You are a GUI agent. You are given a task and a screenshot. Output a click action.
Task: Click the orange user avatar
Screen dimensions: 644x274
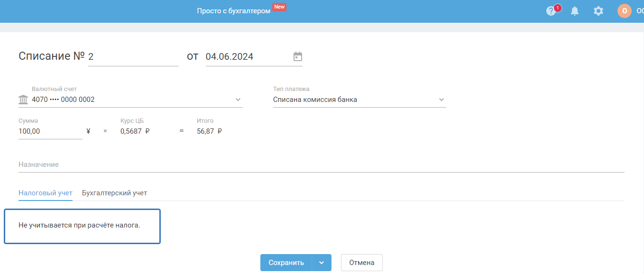pyautogui.click(x=624, y=11)
